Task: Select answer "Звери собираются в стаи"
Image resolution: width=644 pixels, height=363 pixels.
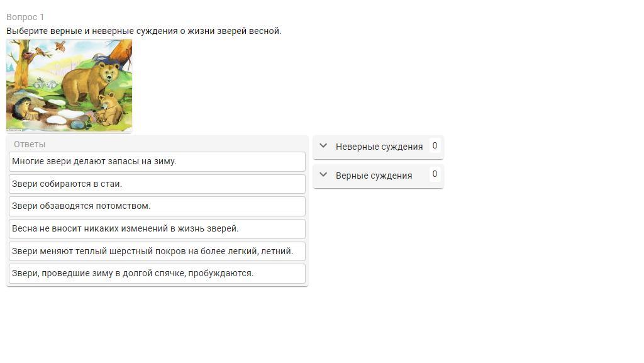Action: [x=157, y=184]
